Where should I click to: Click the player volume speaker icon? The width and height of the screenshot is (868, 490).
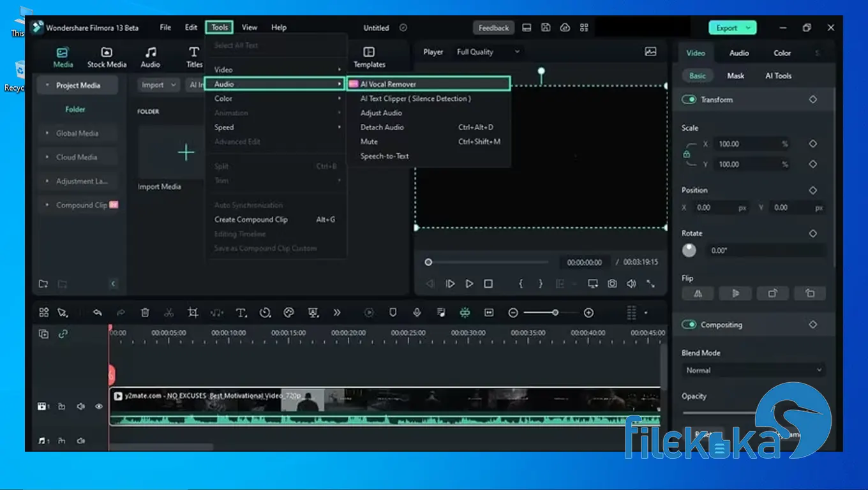[x=631, y=284]
